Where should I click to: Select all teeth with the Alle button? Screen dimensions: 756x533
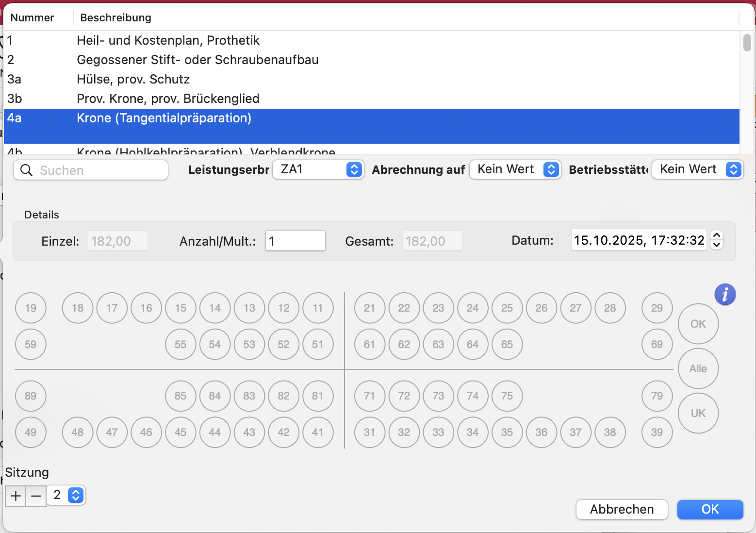click(698, 368)
